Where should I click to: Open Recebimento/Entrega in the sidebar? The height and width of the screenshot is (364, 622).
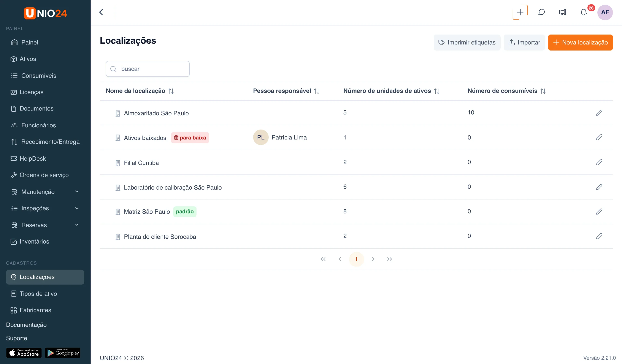coord(45,142)
